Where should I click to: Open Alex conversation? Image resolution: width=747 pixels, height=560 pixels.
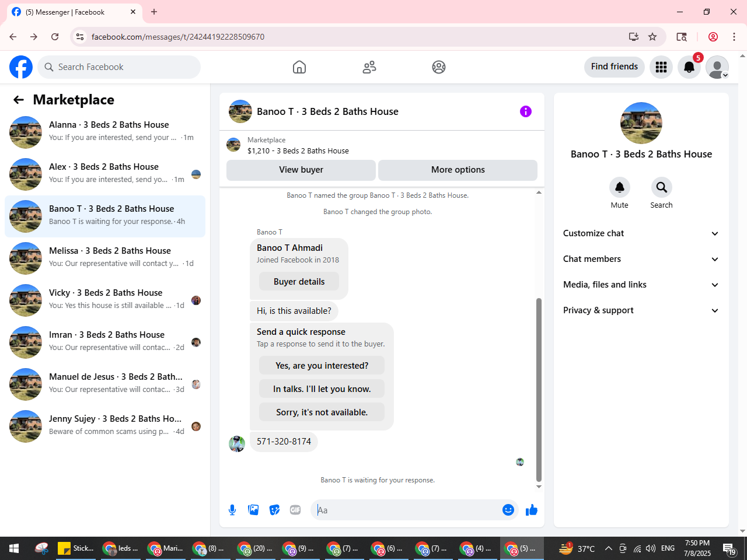pyautogui.click(x=105, y=174)
